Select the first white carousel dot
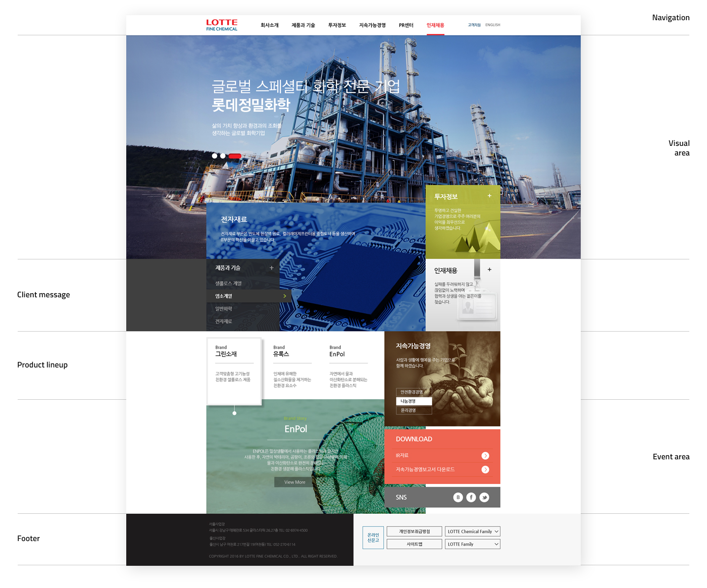 point(215,156)
